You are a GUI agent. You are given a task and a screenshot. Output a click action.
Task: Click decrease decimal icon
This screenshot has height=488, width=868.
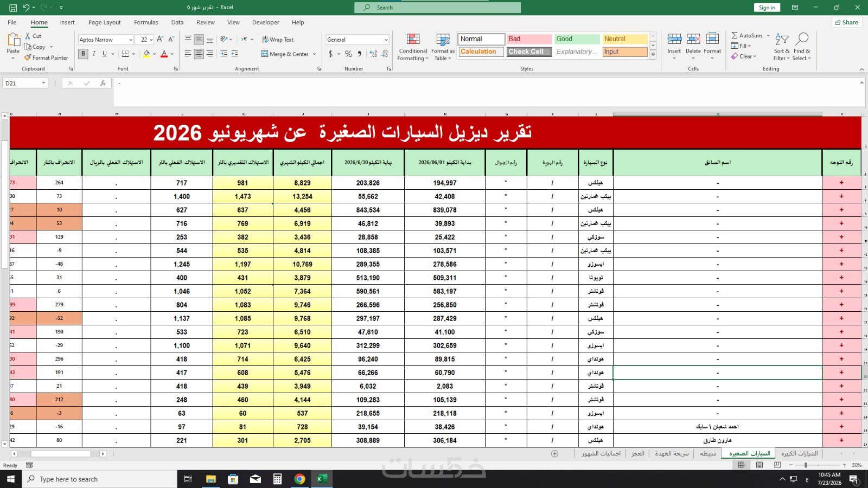[384, 54]
